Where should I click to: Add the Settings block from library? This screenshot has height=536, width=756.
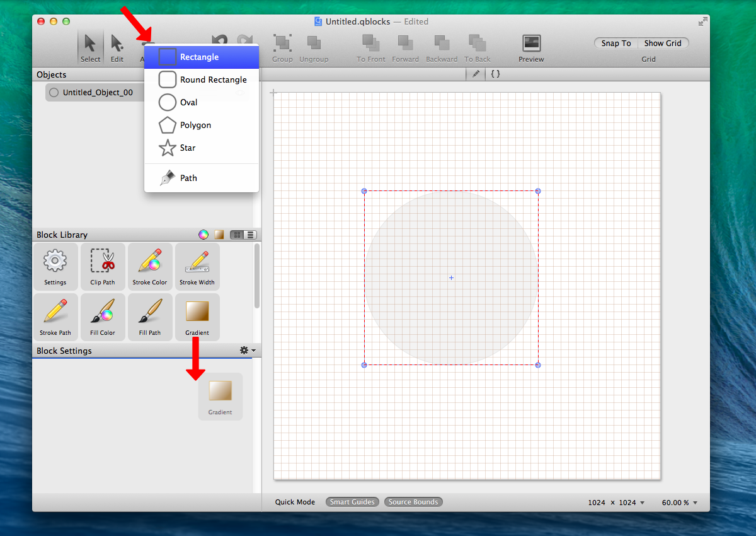point(55,266)
